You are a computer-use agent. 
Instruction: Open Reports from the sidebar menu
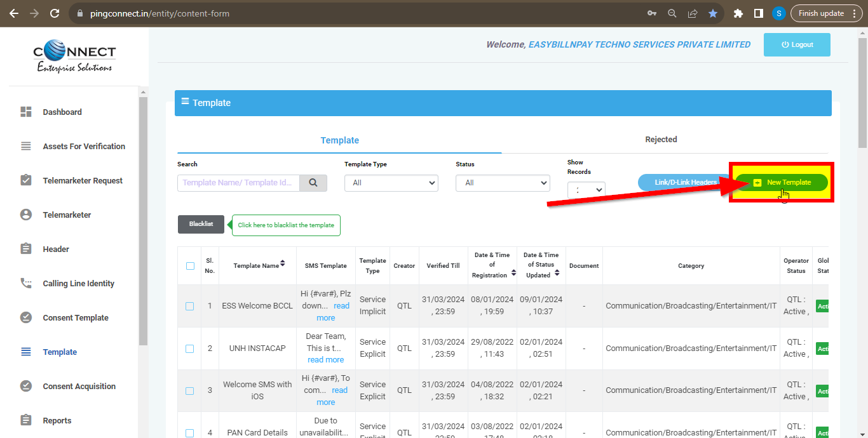click(57, 420)
